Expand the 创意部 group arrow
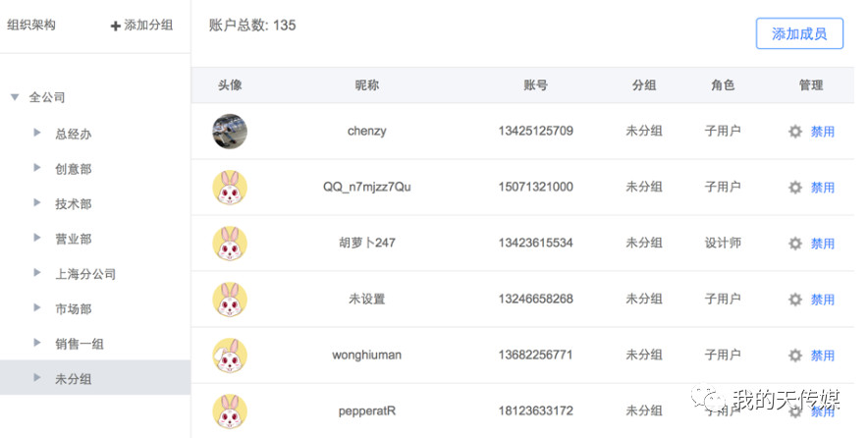The width and height of the screenshot is (868, 438). click(x=37, y=167)
